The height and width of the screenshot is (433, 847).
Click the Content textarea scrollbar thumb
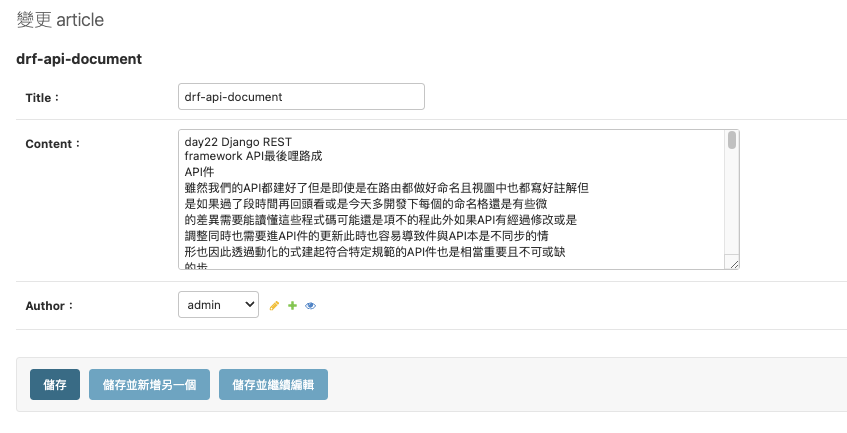click(x=732, y=140)
